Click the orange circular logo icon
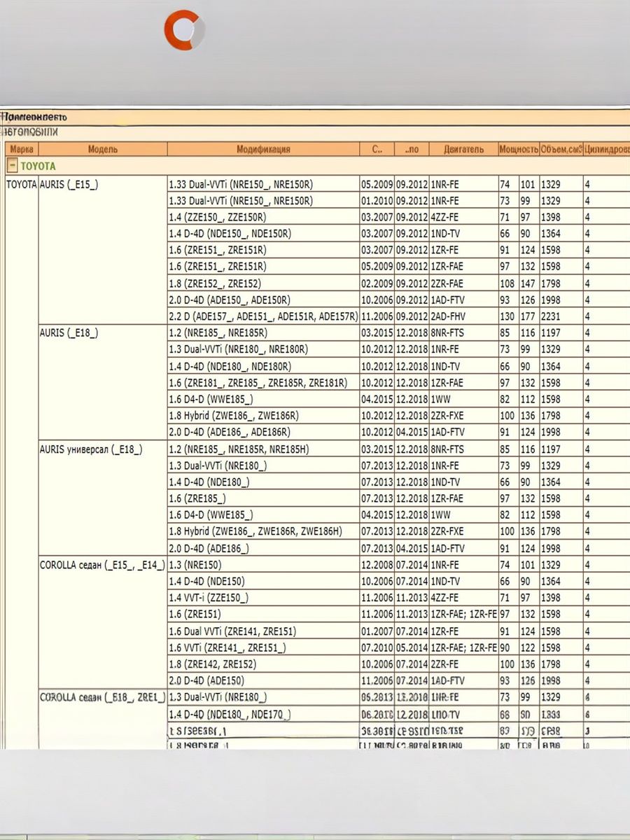The width and height of the screenshot is (630, 840). coord(184,30)
